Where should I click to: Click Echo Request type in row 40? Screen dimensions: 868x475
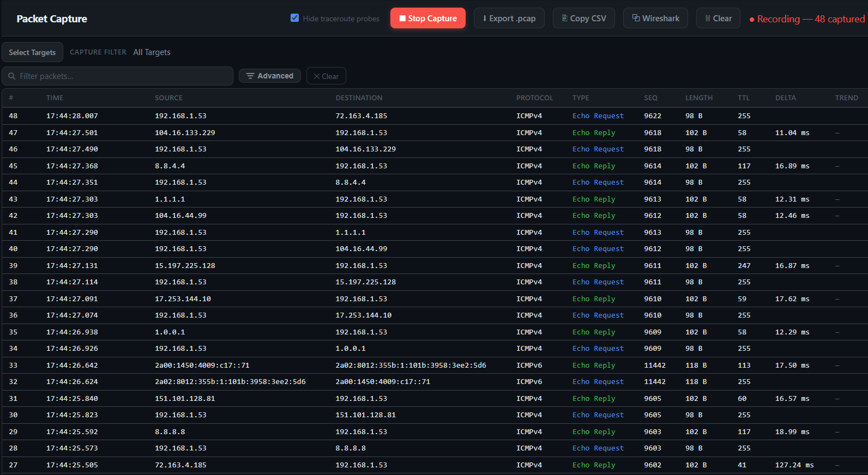tap(598, 249)
